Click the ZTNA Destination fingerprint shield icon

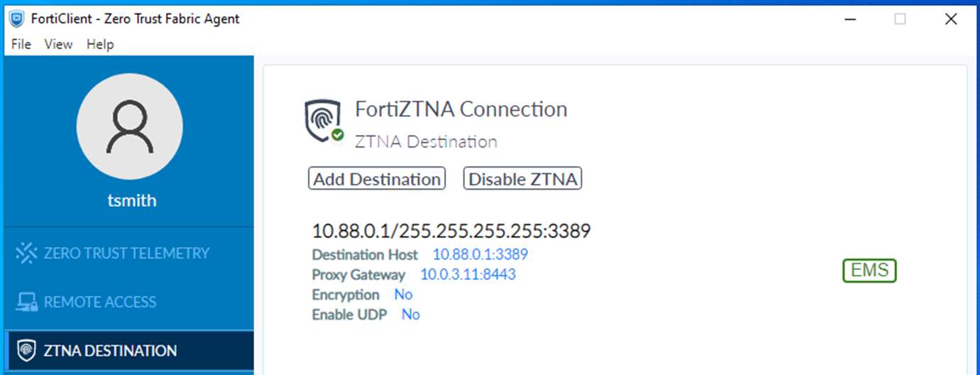tap(26, 351)
